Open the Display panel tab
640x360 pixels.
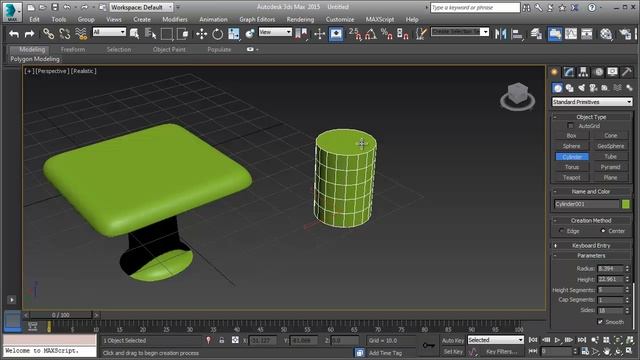pos(612,72)
